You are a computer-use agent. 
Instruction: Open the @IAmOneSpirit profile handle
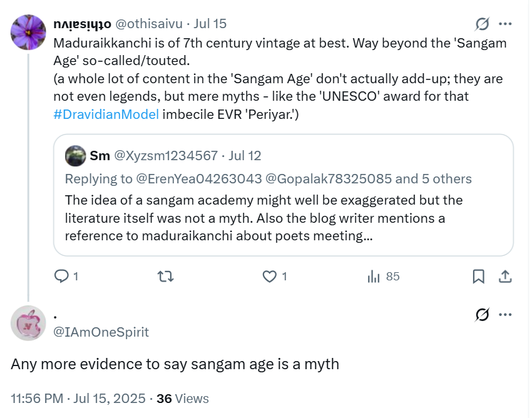pyautogui.click(x=101, y=332)
